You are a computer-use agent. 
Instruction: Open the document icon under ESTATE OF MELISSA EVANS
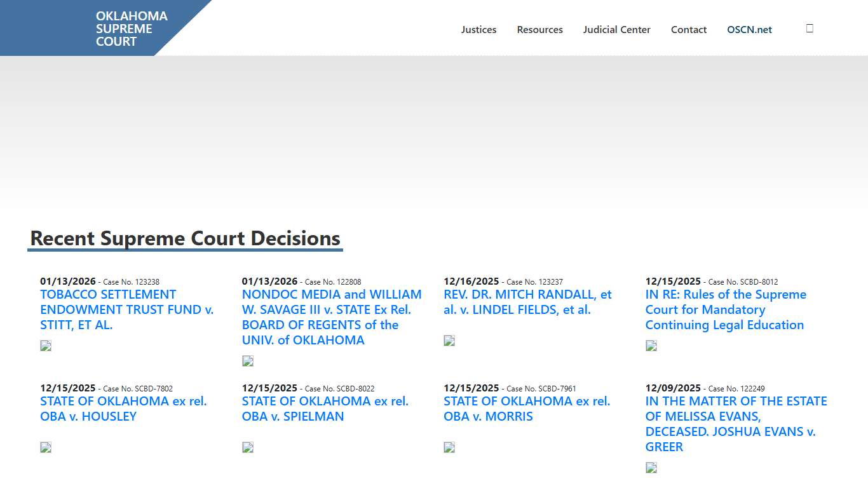coord(651,467)
